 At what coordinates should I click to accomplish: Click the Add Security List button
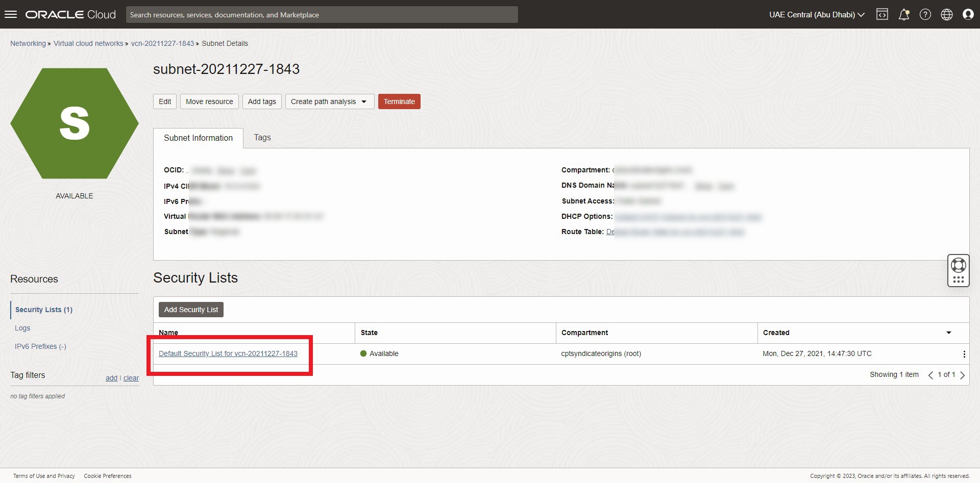[x=190, y=309]
